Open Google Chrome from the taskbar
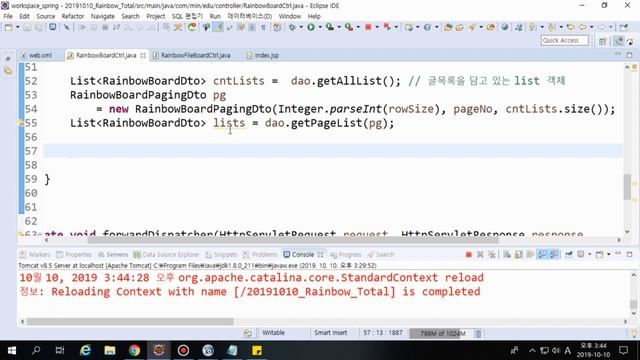The width and height of the screenshot is (640, 360). point(134,350)
